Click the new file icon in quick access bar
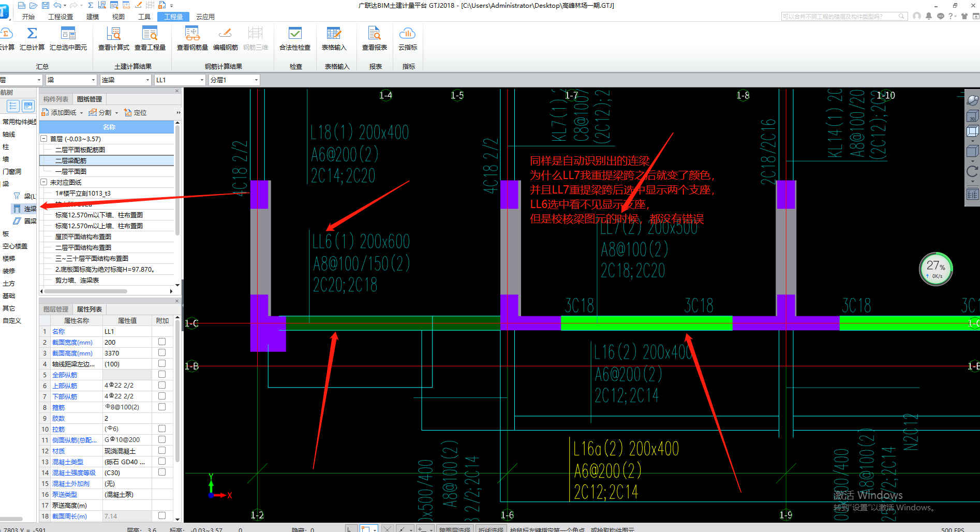Viewport: 980px width, 532px height. tap(21, 5)
